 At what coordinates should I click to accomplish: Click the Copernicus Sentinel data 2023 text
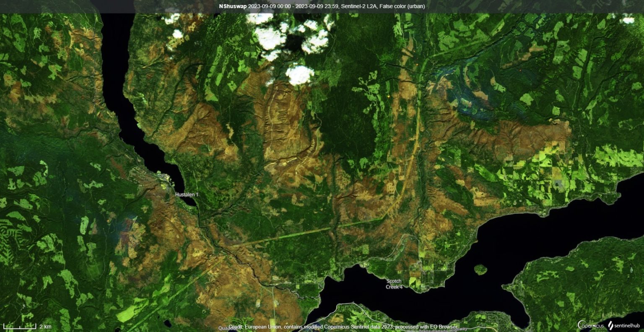tap(356, 327)
